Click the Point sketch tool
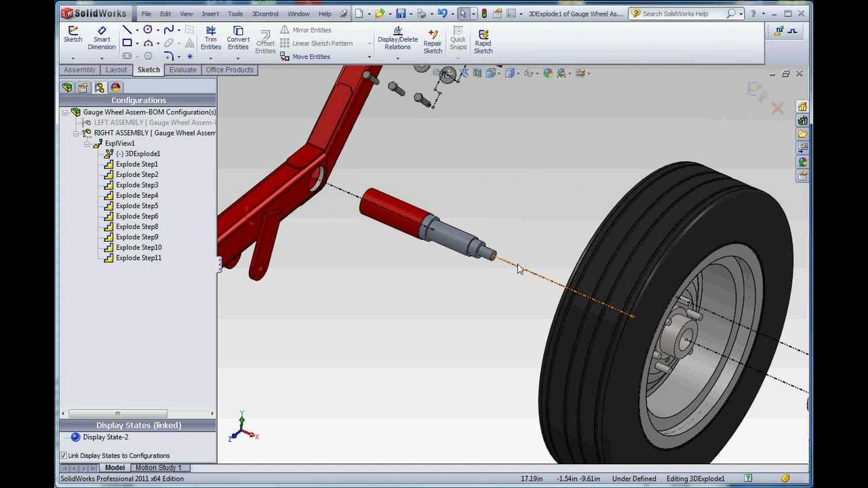This screenshot has width=868, height=488. pyautogui.click(x=190, y=56)
